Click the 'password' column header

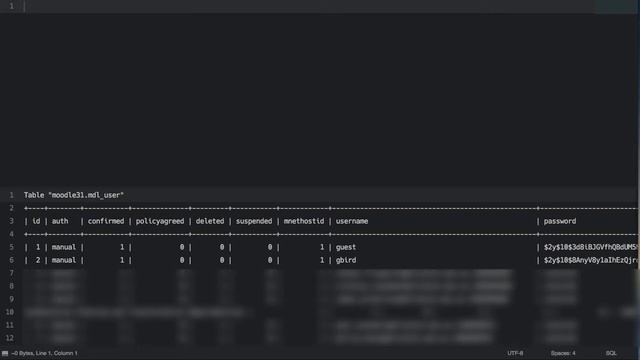pyautogui.click(x=560, y=221)
